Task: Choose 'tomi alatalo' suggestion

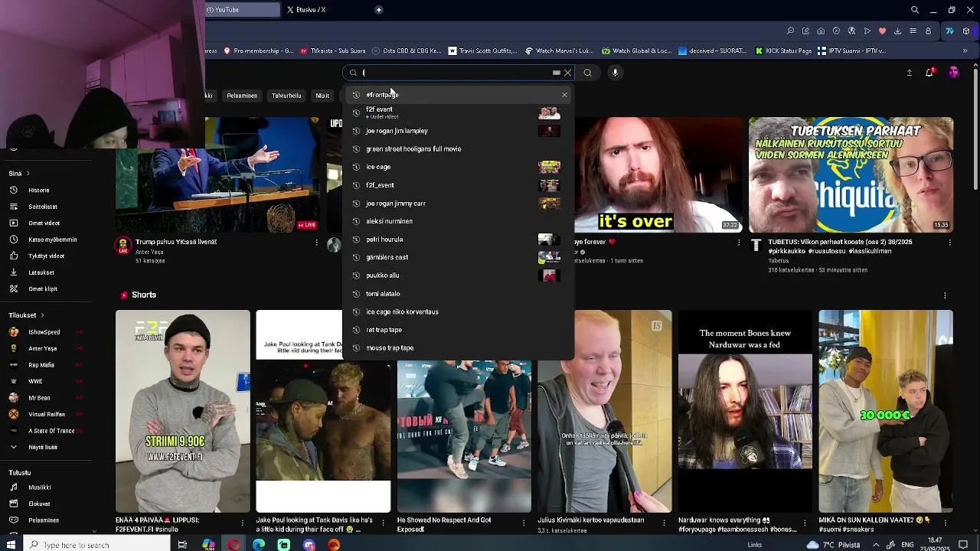Action: click(x=458, y=294)
